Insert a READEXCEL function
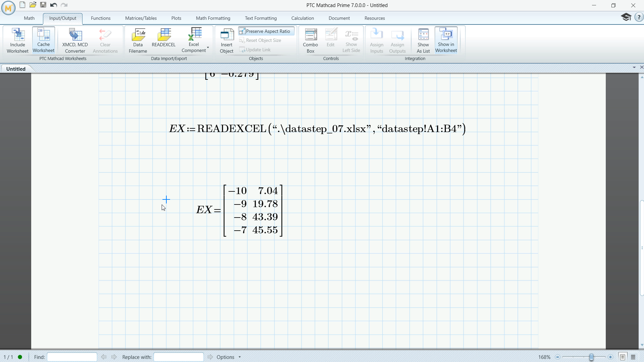Viewport: 644px width, 362px height. tap(164, 38)
